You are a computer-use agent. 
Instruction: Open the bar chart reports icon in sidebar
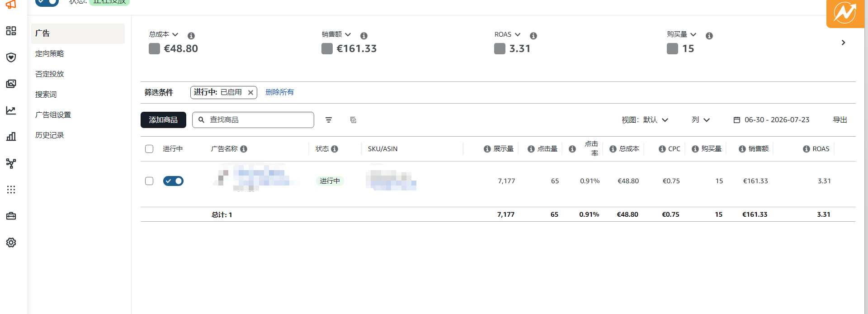click(11, 137)
